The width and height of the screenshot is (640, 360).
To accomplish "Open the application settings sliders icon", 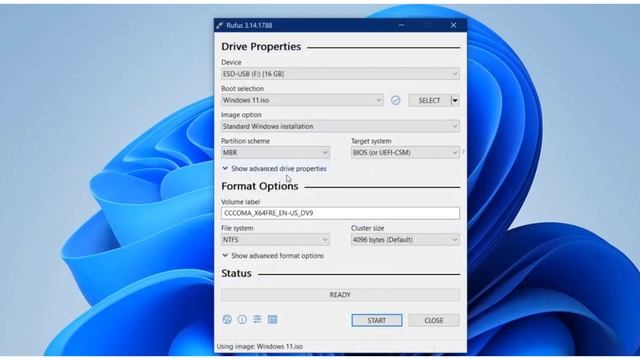I will point(257,320).
